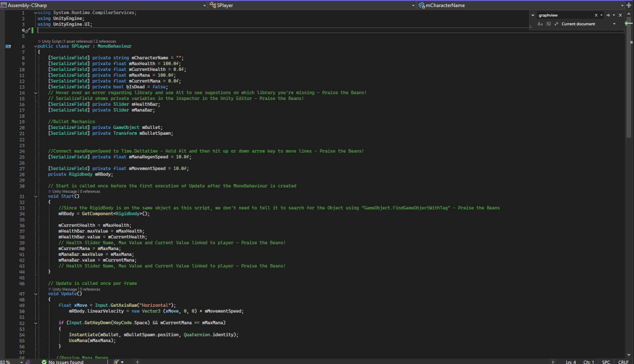Click the Bullet Mechanics comment on line 19
634x364 pixels.
pyautogui.click(x=71, y=121)
